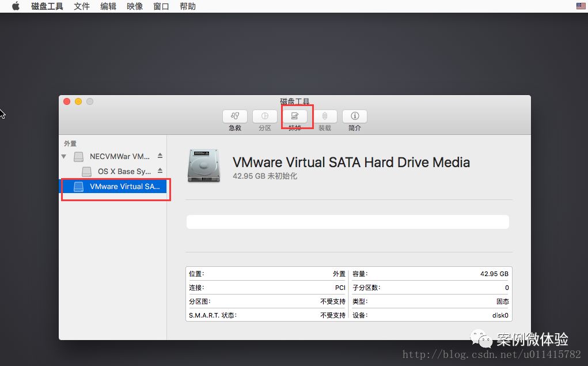
Task: Click the Erase (抹掉) toolbar button
Action: pyautogui.click(x=295, y=116)
